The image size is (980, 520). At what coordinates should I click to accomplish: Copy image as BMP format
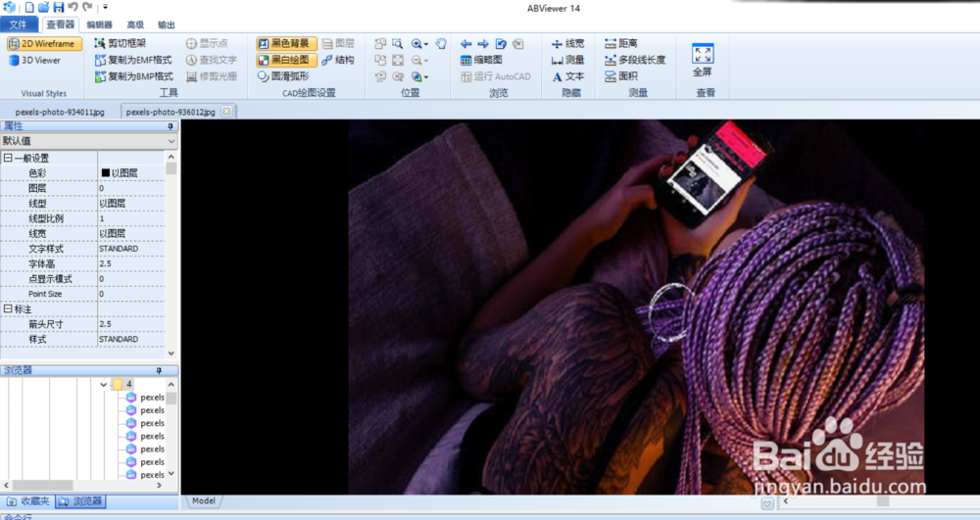point(133,75)
